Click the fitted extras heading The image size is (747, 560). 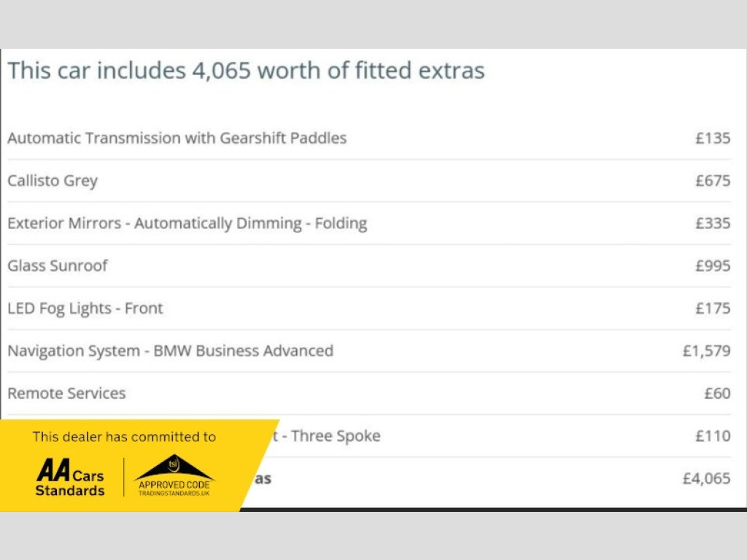(x=246, y=71)
